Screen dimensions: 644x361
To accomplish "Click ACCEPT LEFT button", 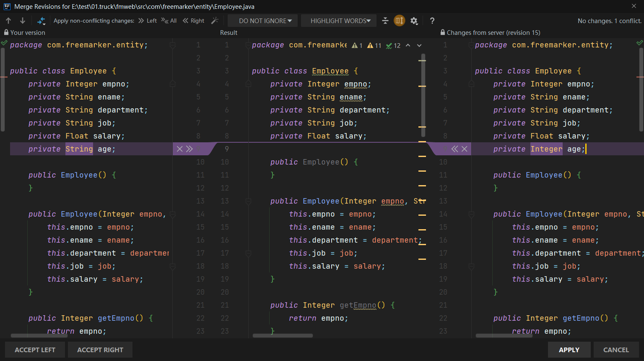I will [35, 350].
